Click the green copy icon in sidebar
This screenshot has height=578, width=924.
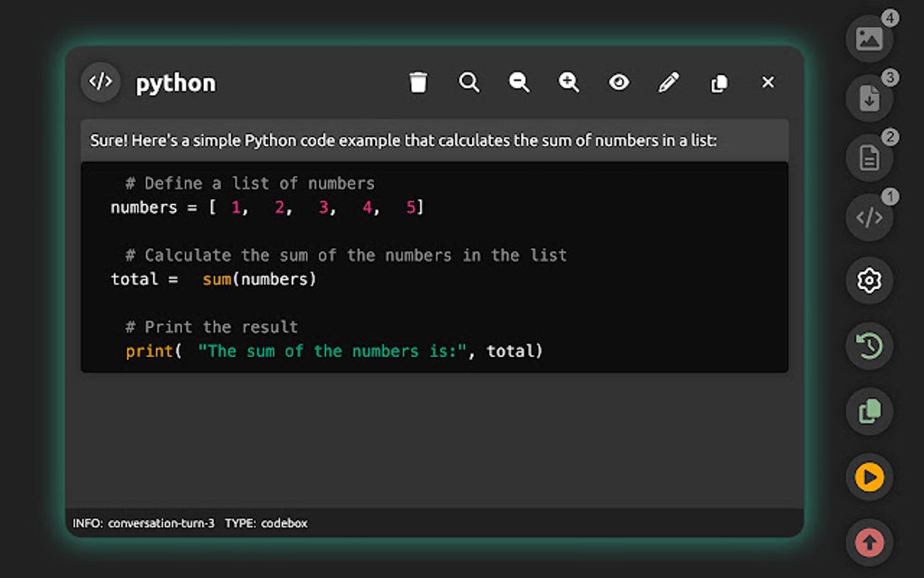click(870, 411)
